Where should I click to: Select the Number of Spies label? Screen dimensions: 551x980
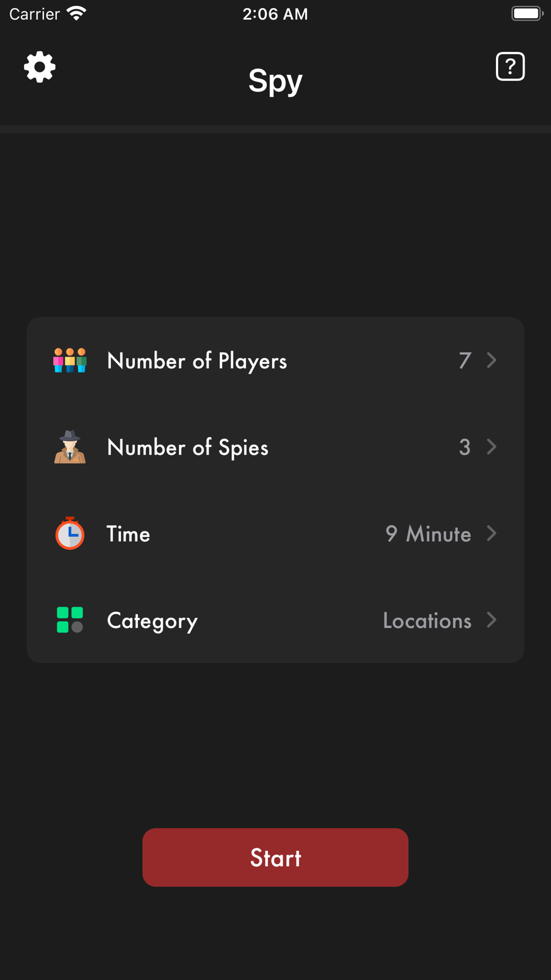(187, 448)
